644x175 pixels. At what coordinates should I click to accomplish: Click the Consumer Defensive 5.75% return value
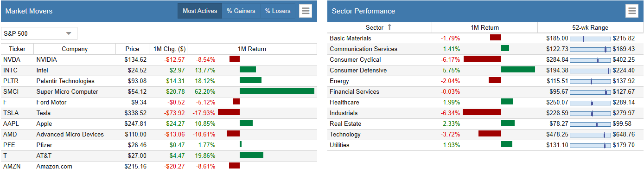(x=452, y=70)
